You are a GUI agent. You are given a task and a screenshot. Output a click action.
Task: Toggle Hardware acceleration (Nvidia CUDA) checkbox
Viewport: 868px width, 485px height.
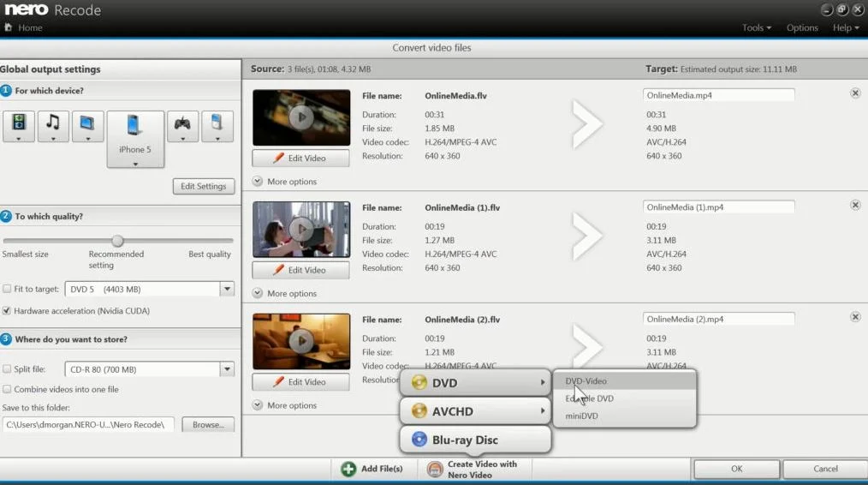7,311
